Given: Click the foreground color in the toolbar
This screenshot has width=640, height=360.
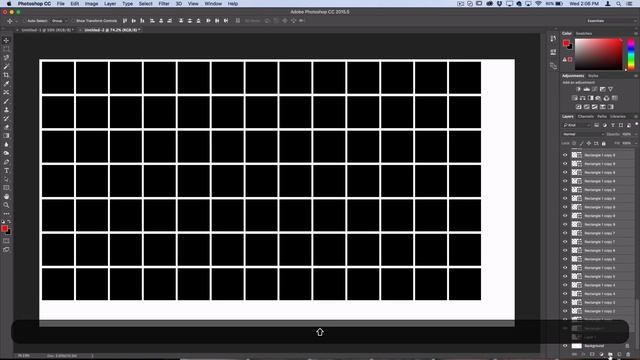Looking at the screenshot, I should click(4, 228).
